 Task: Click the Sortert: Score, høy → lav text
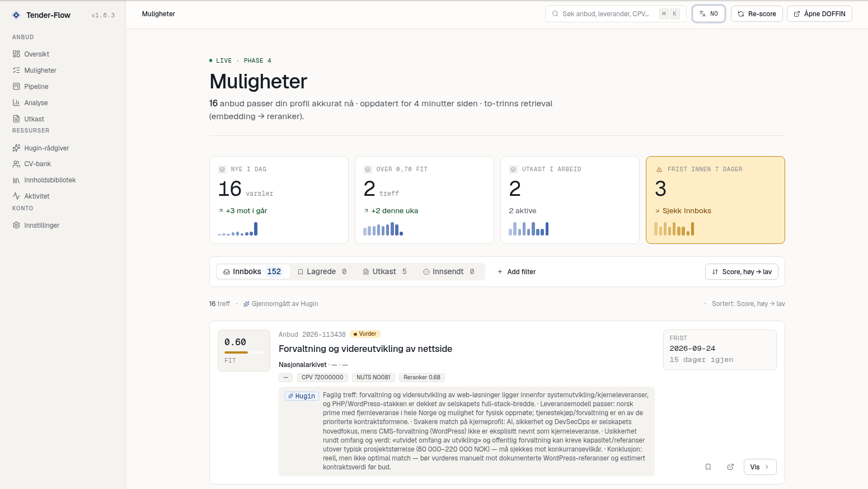(748, 304)
